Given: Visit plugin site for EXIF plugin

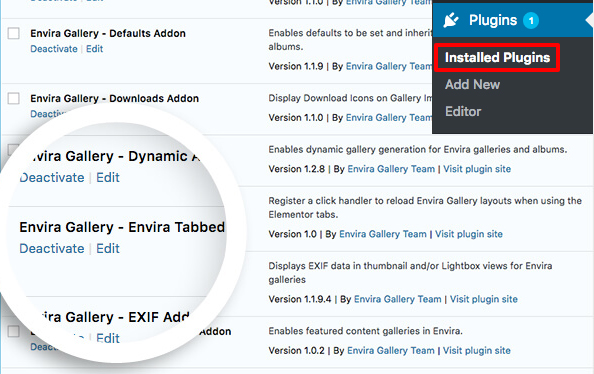Looking at the screenshot, I should pos(483,299).
